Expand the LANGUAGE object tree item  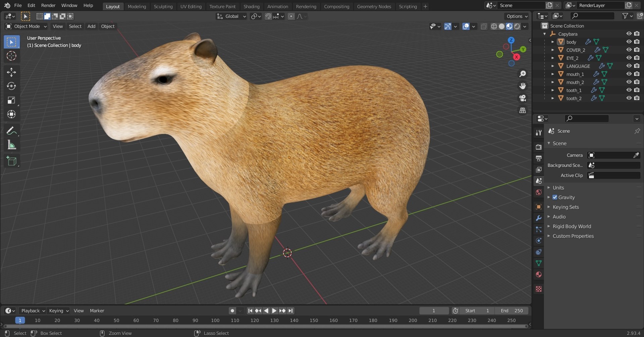pos(552,66)
